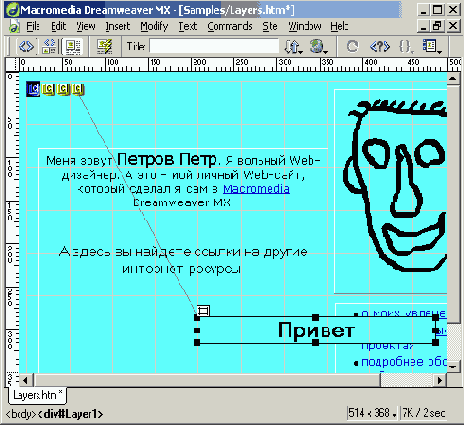The width and height of the screenshot is (464, 425).
Task: Click the horizontal scrollbar right arrow
Action: (440, 380)
